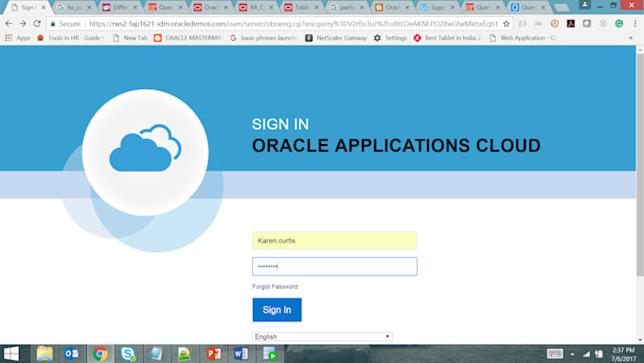Open the Chrome three-dot menu
The width and height of the screenshot is (644, 363).
click(635, 24)
